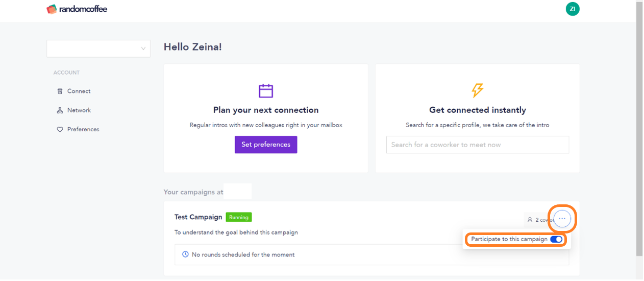Viewport: 644px width, 281px height.
Task: Click the yellow lightning bolt icon
Action: pyautogui.click(x=477, y=90)
